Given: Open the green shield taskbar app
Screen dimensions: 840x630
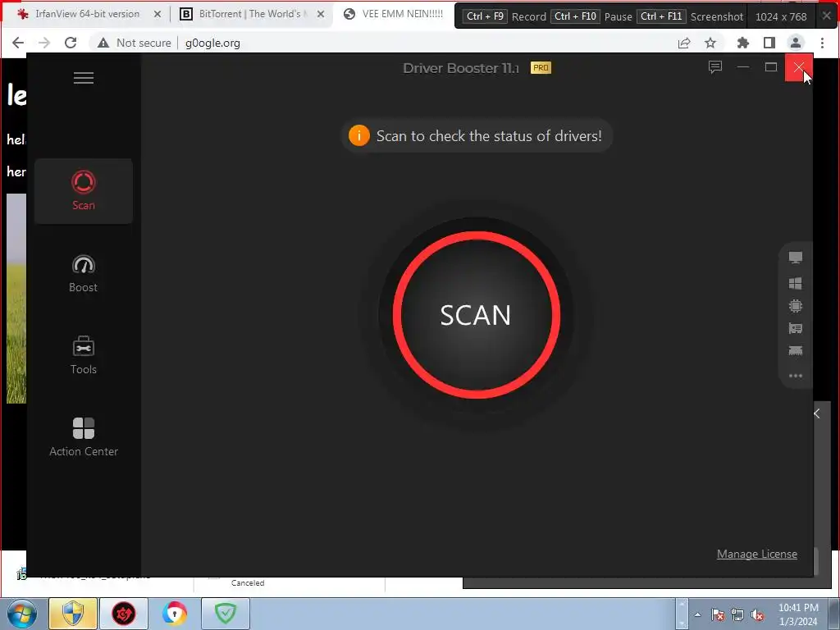Looking at the screenshot, I should tap(226, 614).
